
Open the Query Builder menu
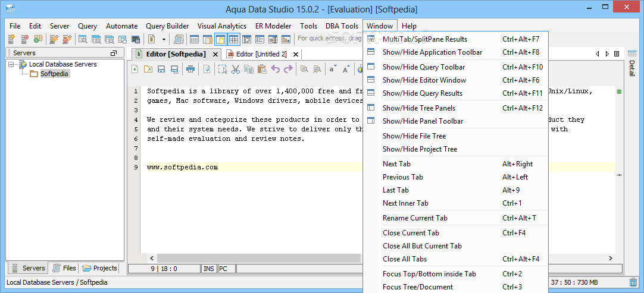point(167,26)
